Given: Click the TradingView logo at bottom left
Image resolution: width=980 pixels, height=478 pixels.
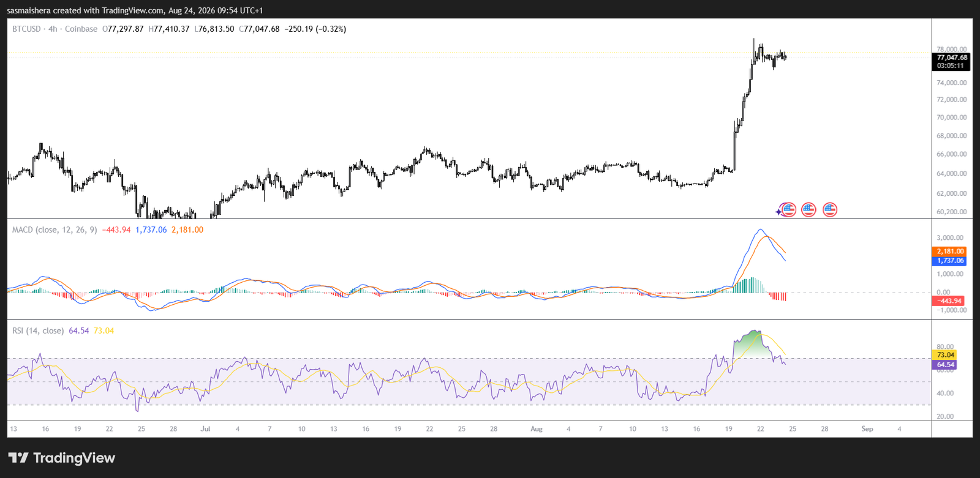Looking at the screenshot, I should tap(61, 458).
